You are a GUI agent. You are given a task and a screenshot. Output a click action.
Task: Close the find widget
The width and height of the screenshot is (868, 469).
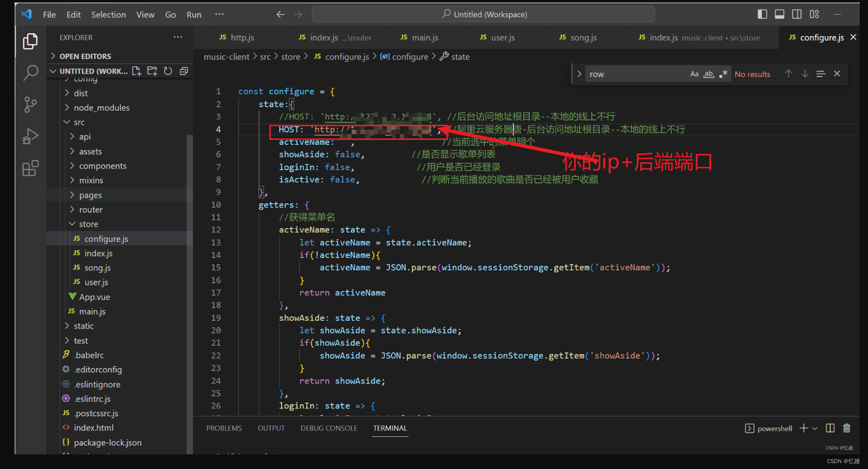point(837,74)
